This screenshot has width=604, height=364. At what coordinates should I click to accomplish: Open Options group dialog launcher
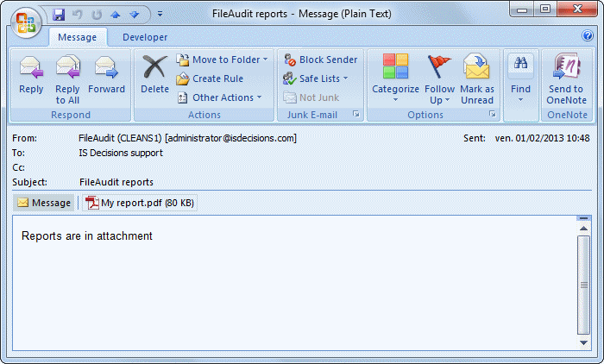(x=493, y=114)
